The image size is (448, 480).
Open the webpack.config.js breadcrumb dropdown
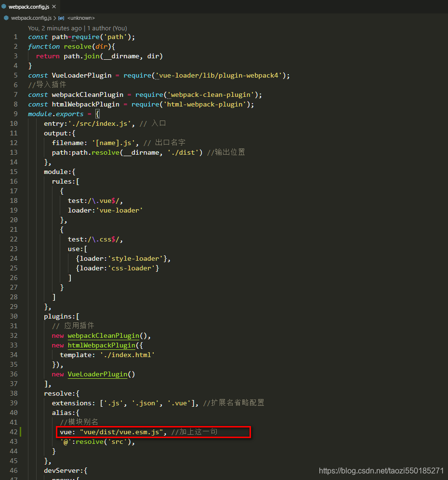[x=30, y=17]
